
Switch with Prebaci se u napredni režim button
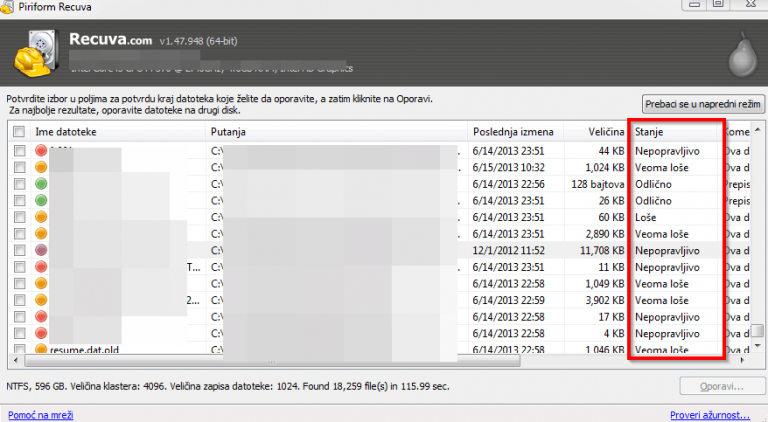click(x=703, y=104)
